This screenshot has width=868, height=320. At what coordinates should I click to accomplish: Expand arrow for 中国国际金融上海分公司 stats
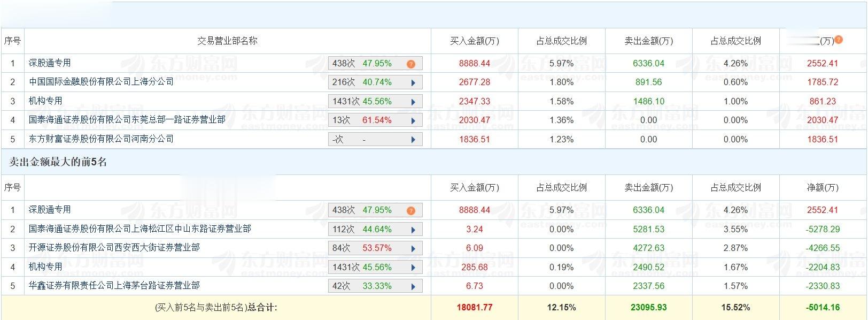[413, 83]
